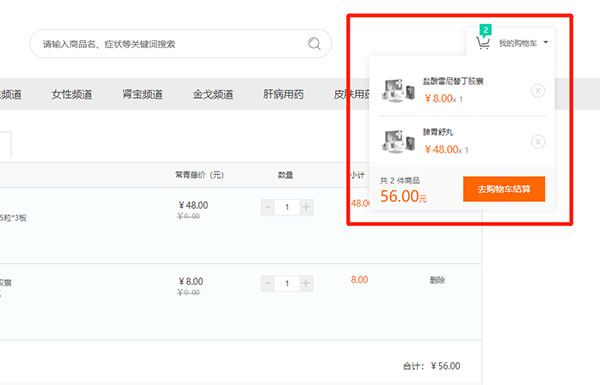Expand the 我的购物车 dropdown arrow
This screenshot has height=385, width=600.
(546, 42)
